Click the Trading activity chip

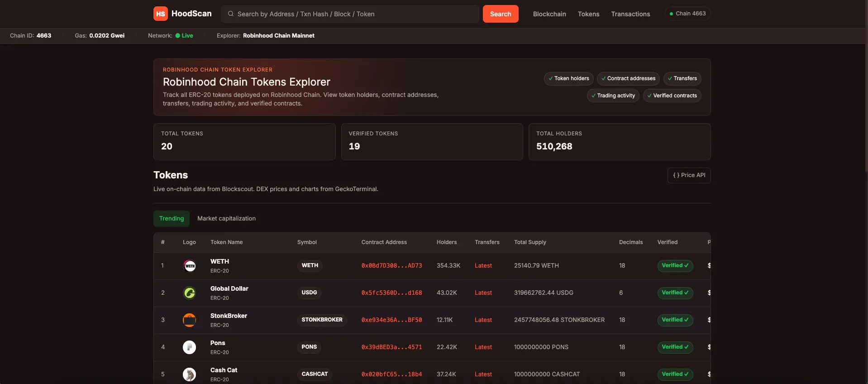pyautogui.click(x=613, y=96)
